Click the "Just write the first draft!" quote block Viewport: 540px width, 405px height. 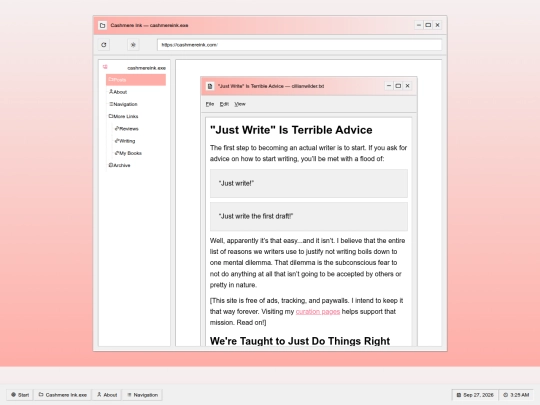[309, 216]
